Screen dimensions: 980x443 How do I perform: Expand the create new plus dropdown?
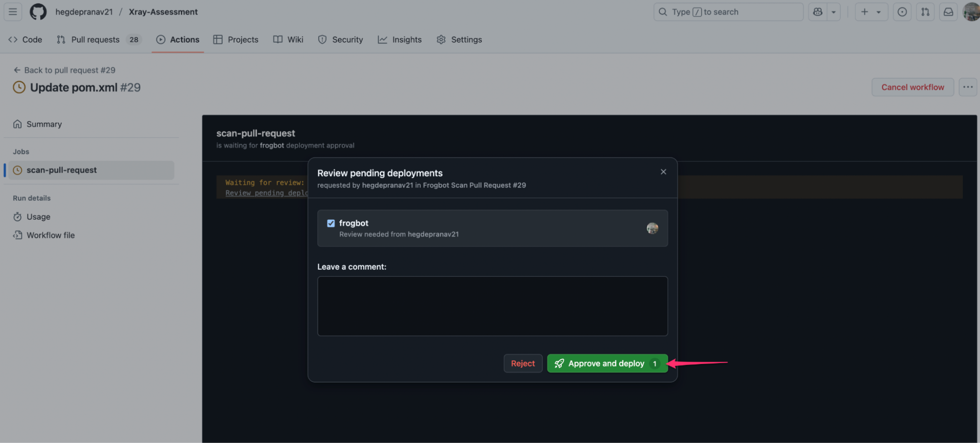click(871, 12)
